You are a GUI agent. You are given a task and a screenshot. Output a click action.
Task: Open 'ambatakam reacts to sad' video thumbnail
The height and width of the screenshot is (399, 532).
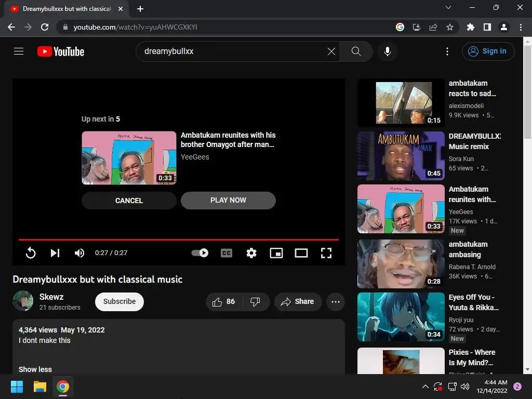pyautogui.click(x=401, y=103)
